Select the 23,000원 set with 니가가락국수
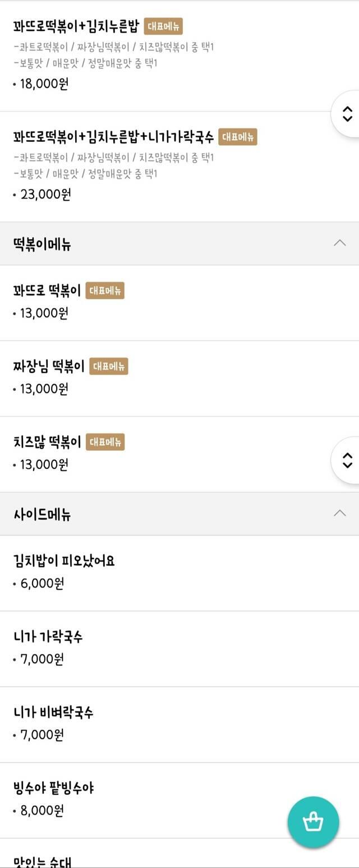 point(179,167)
